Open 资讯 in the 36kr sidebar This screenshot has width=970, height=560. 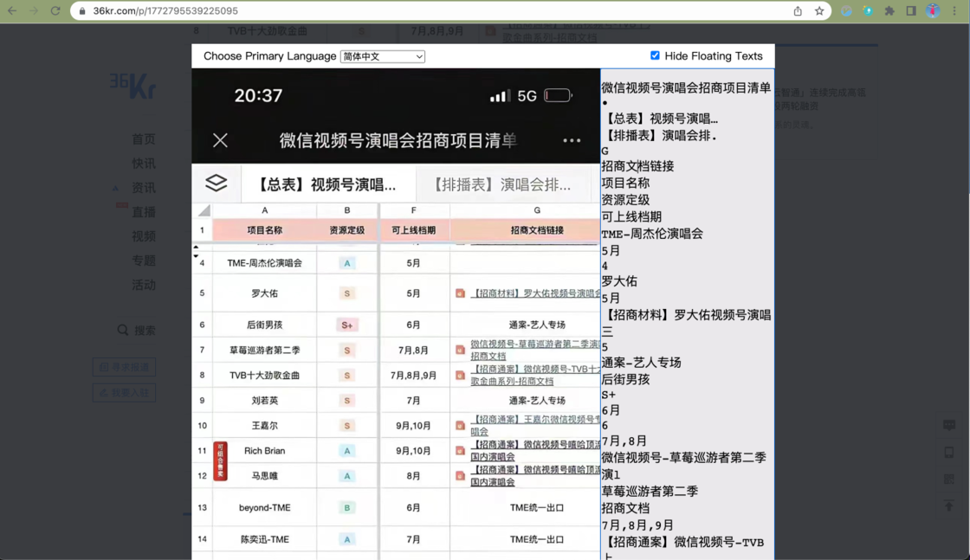tap(144, 187)
